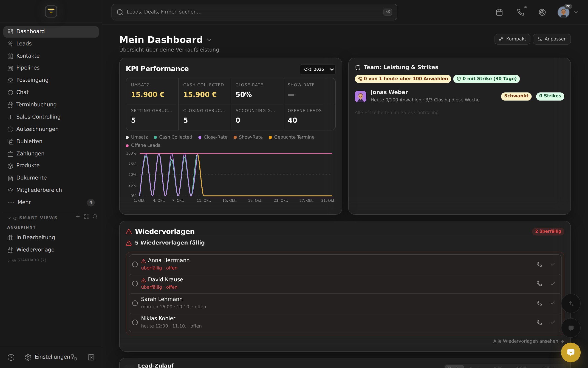588x368 pixels.
Task: Select the David Krause follow-up circle
Action: (135, 284)
